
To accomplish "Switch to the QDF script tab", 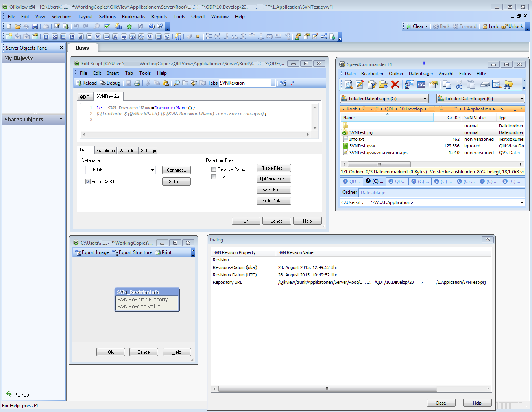I will (84, 97).
